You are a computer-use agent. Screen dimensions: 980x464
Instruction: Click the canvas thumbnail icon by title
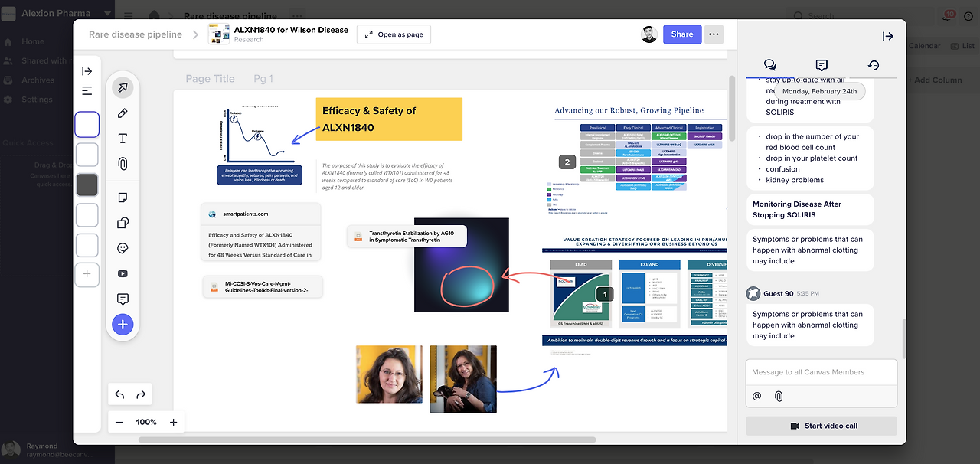pyautogui.click(x=219, y=34)
